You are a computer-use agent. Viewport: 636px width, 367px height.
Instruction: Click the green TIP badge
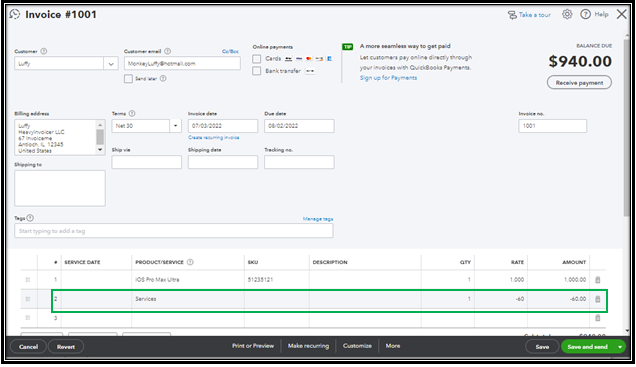348,47
